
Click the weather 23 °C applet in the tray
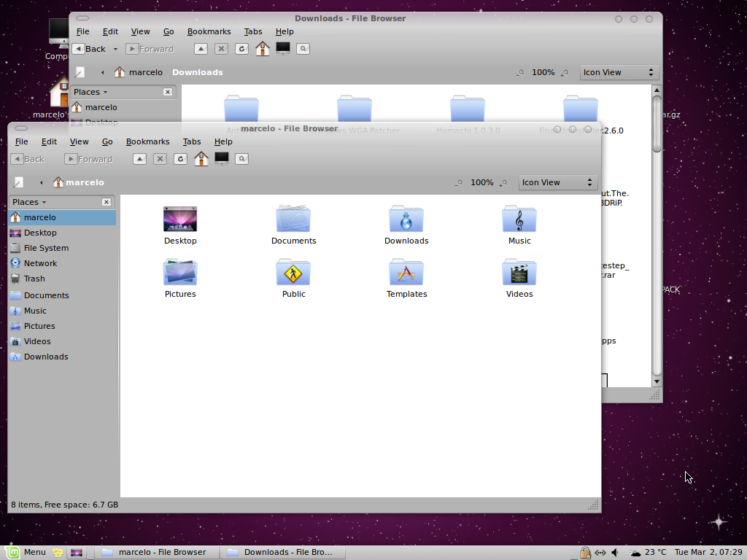coord(648,553)
